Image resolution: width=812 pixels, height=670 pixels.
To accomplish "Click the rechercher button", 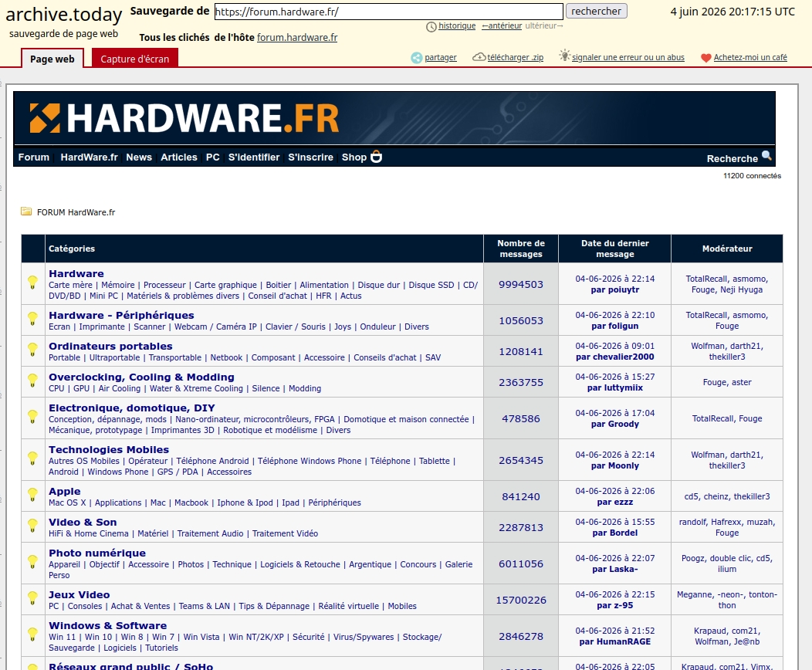I will click(596, 11).
